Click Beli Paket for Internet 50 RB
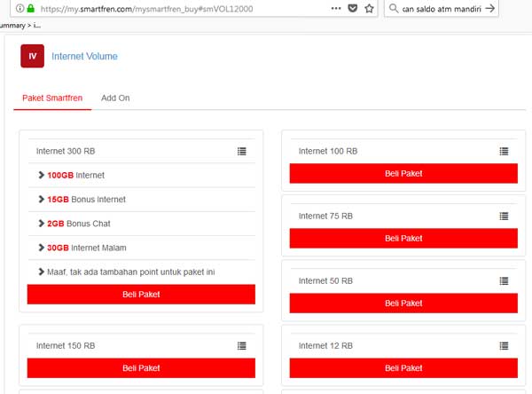The width and height of the screenshot is (532, 394). pos(403,303)
